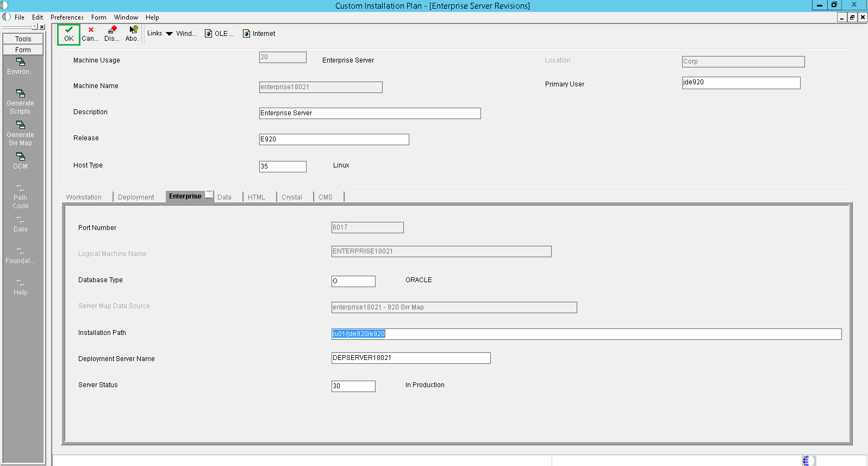Click the Location field
The height and width of the screenshot is (466, 868).
744,61
